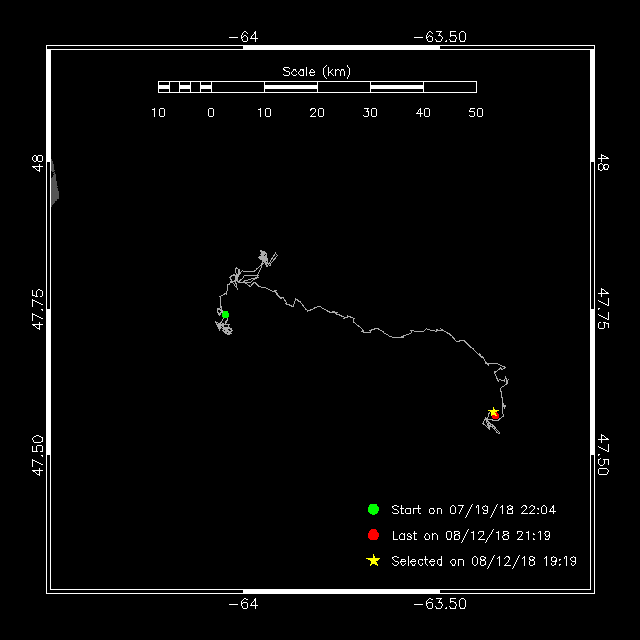Click the grey land patch at map edge
The height and width of the screenshot is (640, 640).
(x=54, y=185)
